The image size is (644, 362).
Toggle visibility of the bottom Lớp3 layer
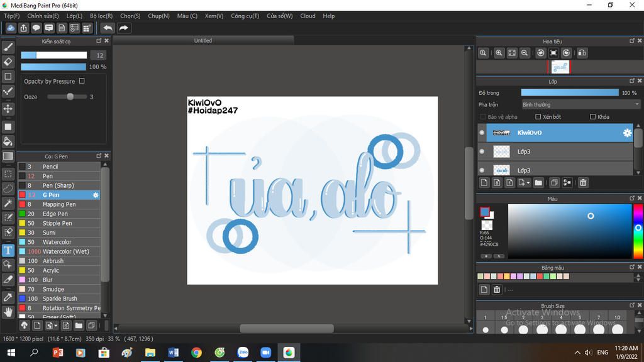pos(482,170)
